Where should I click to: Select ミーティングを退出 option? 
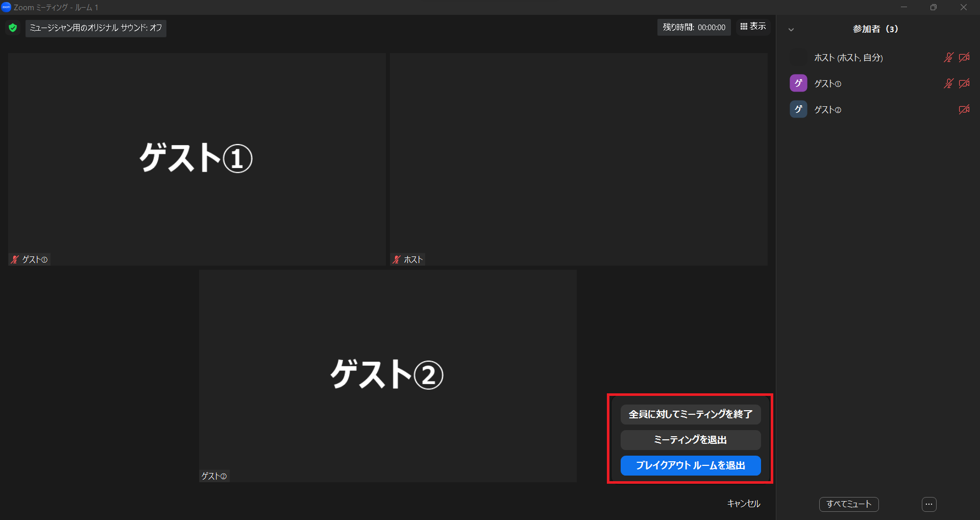click(x=690, y=440)
